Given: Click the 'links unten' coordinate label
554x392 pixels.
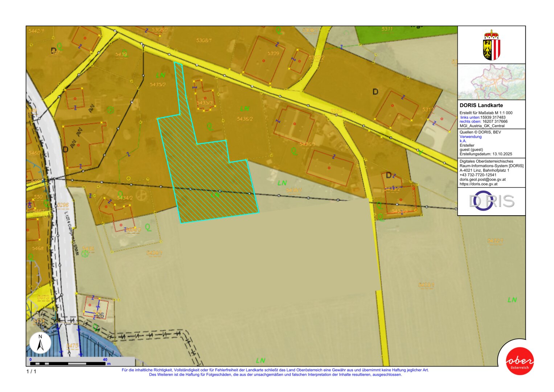Looking at the screenshot, I should pos(470,117).
